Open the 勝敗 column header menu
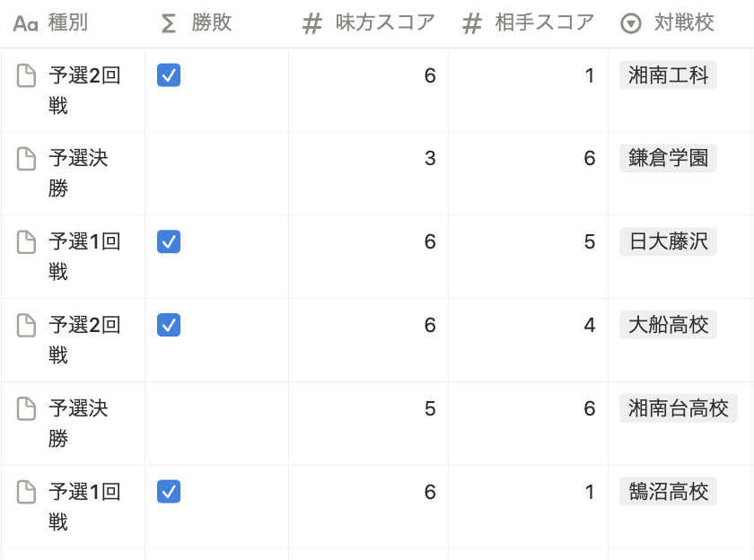Image resolution: width=754 pixels, height=560 pixels. pyautogui.click(x=212, y=23)
